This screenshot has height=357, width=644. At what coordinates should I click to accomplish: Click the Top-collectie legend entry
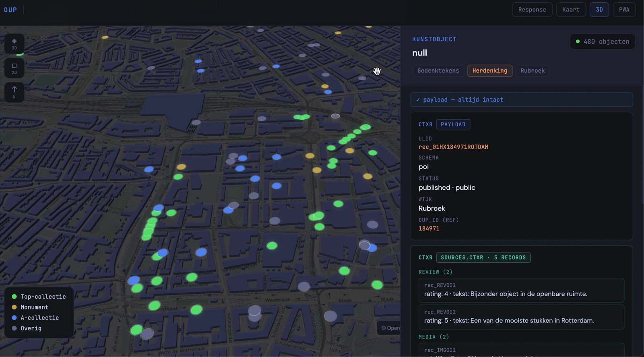point(39,297)
